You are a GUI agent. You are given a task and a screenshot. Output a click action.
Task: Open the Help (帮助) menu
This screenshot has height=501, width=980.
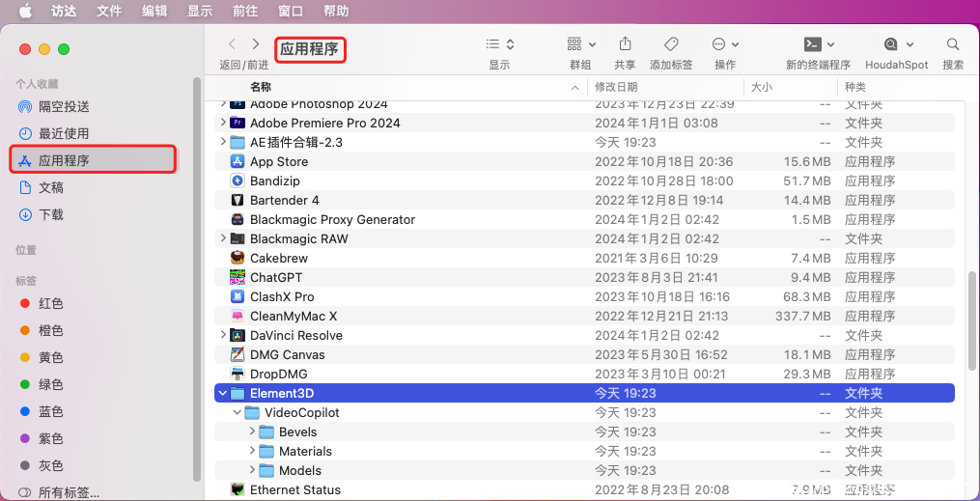(x=336, y=11)
